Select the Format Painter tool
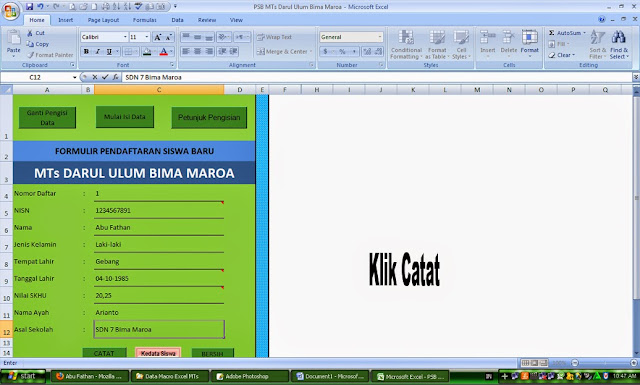Viewport: 640px width, 385px height. [50, 55]
